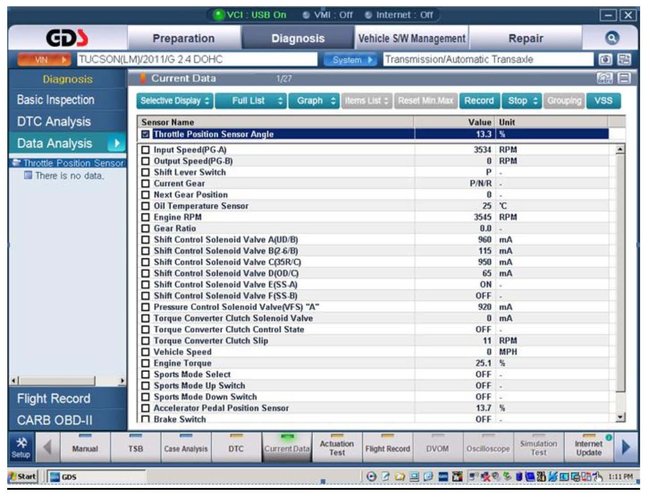
Task: Open the Selective Display dropdown
Action: pos(175,101)
